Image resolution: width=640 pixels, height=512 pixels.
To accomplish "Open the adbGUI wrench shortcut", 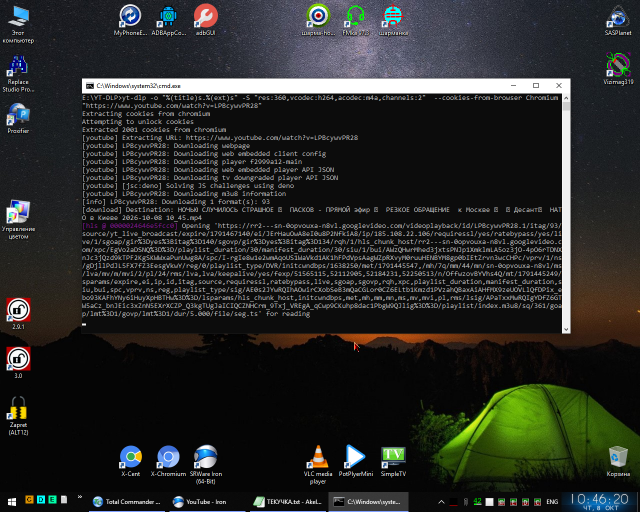I will tap(205, 20).
